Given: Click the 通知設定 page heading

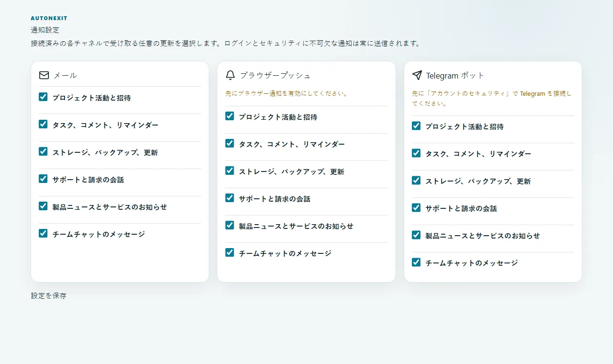Looking at the screenshot, I should click(x=45, y=30).
